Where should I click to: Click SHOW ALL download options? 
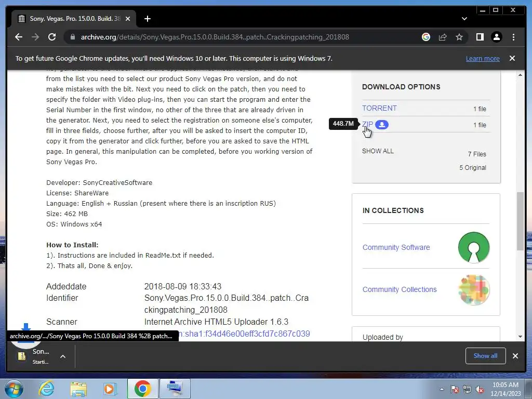[378, 151]
